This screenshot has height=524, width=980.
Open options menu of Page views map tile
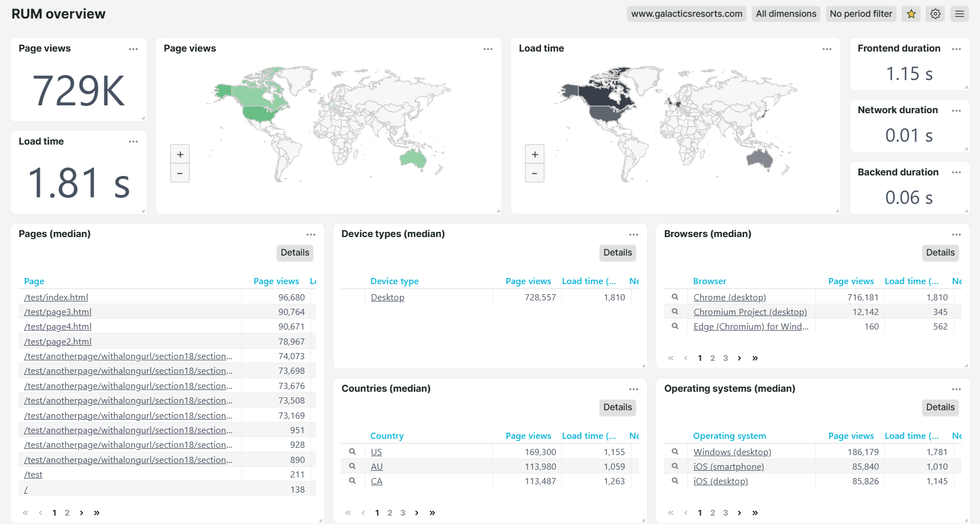[x=488, y=49]
